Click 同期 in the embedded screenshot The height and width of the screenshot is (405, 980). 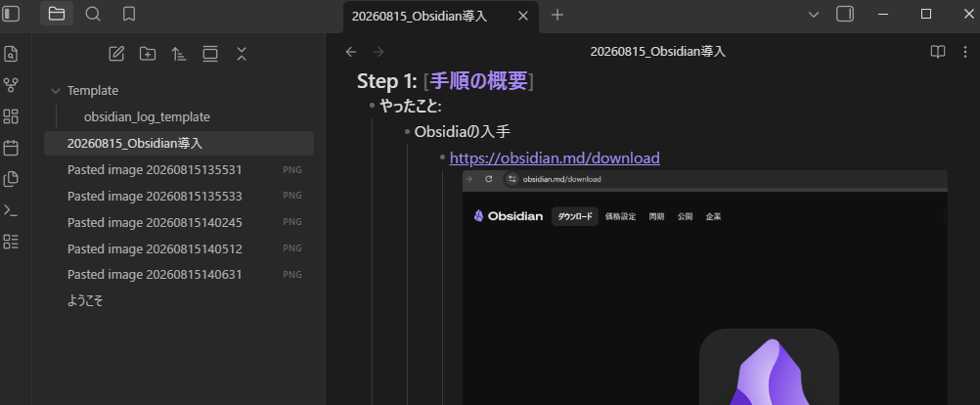coord(656,217)
